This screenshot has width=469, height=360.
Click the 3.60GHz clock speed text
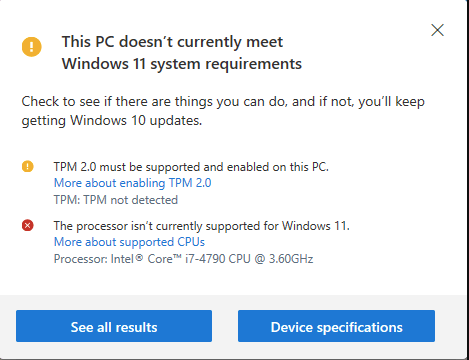pos(291,259)
